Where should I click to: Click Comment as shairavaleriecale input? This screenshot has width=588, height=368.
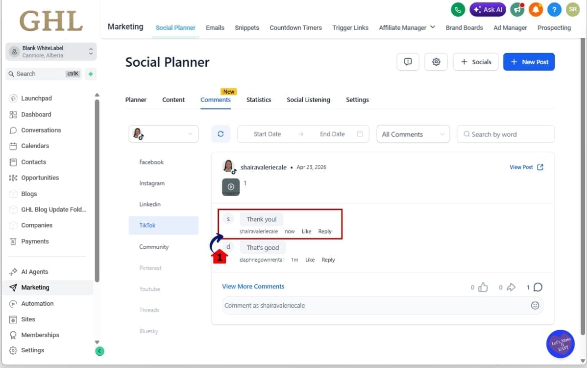coord(382,305)
